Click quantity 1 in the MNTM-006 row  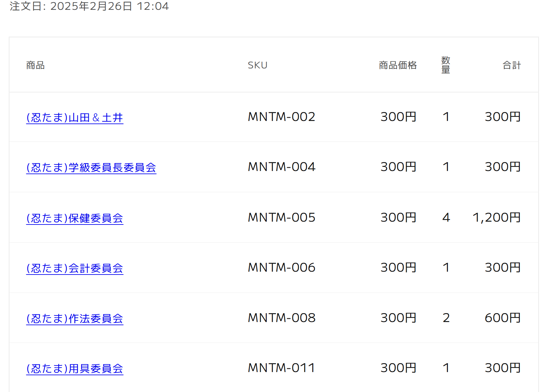point(446,268)
